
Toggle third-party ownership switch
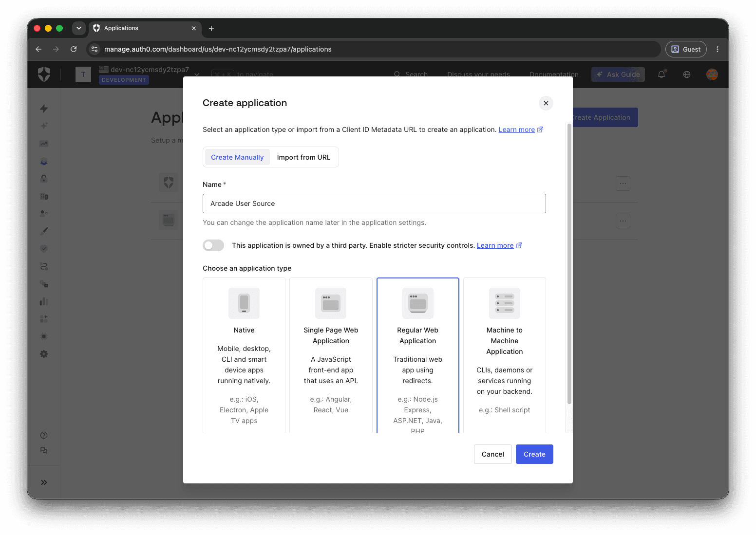[x=213, y=245]
